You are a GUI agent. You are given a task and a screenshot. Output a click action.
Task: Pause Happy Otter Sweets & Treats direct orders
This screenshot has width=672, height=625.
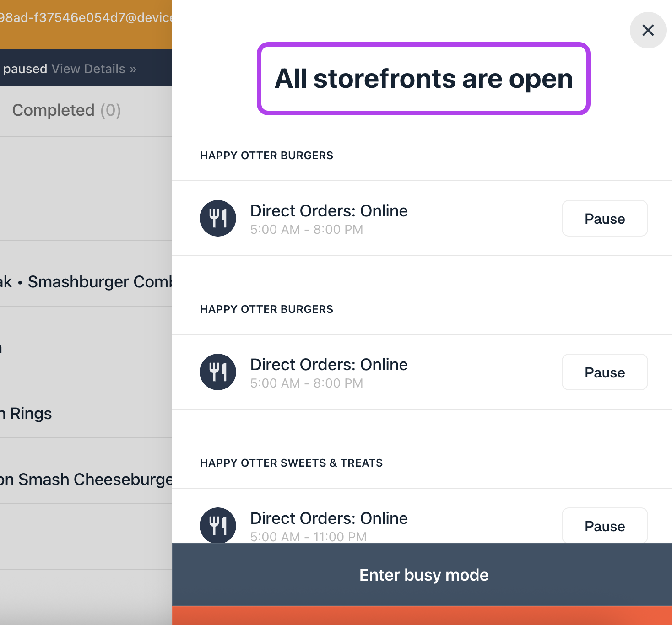(x=604, y=526)
